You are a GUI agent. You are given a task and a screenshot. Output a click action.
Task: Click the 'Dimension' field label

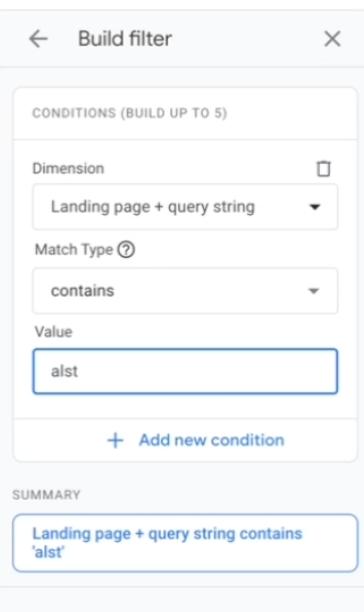(x=68, y=169)
